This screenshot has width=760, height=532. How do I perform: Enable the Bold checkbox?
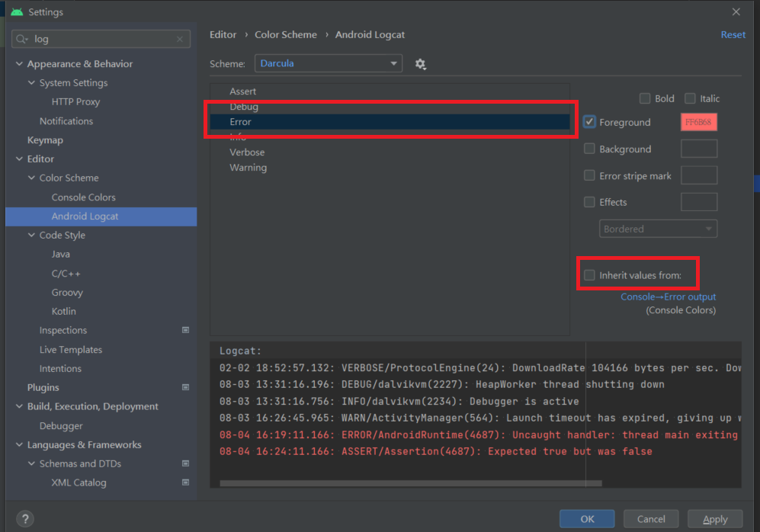[645, 98]
